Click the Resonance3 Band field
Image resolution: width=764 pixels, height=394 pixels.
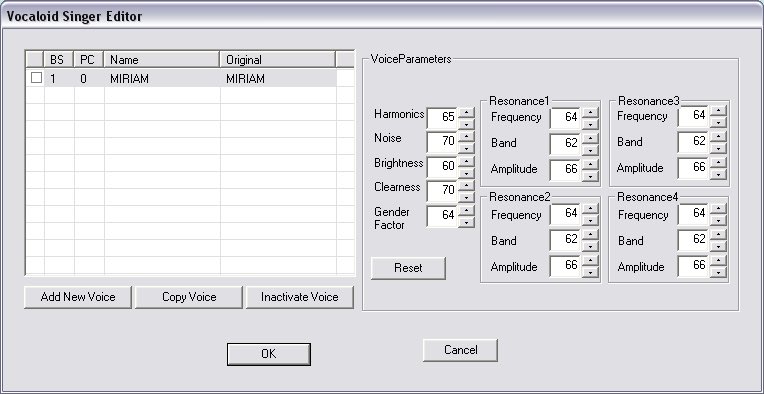click(x=694, y=142)
